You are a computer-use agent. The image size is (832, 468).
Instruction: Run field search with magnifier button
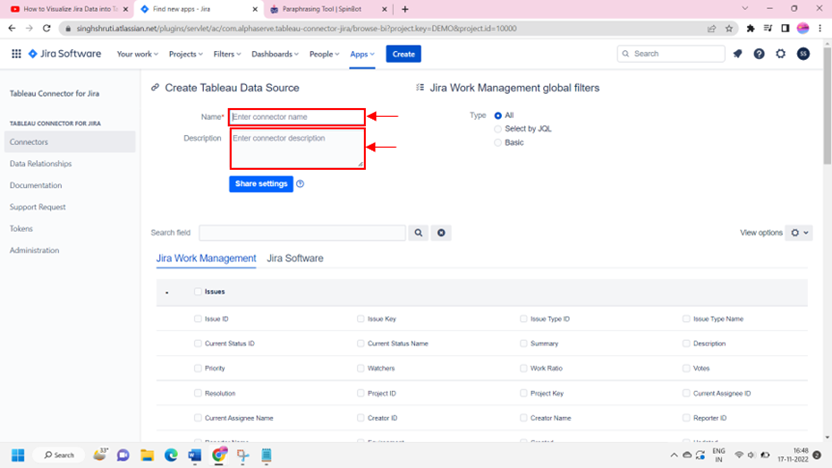[418, 232]
